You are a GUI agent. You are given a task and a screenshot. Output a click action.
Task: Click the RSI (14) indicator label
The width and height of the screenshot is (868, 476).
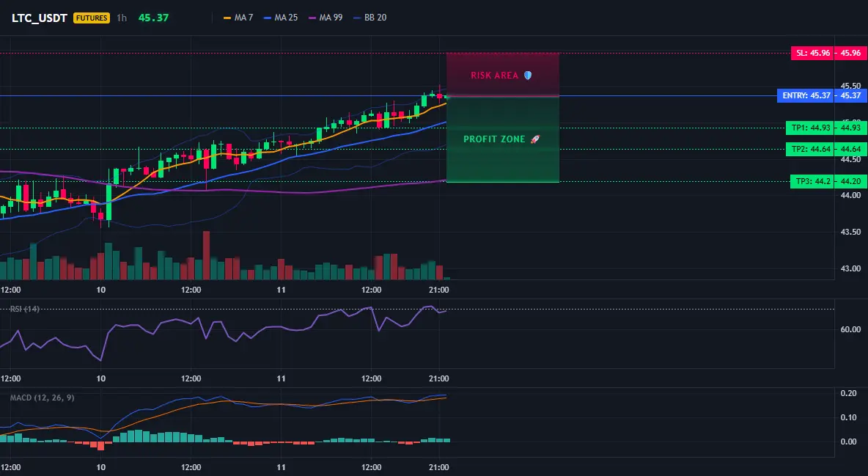point(24,309)
